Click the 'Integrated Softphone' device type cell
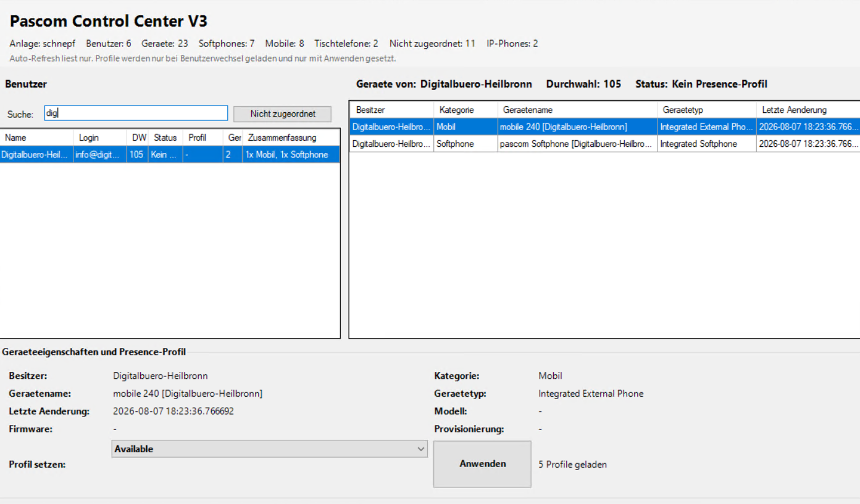The image size is (860, 504). pyautogui.click(x=707, y=144)
